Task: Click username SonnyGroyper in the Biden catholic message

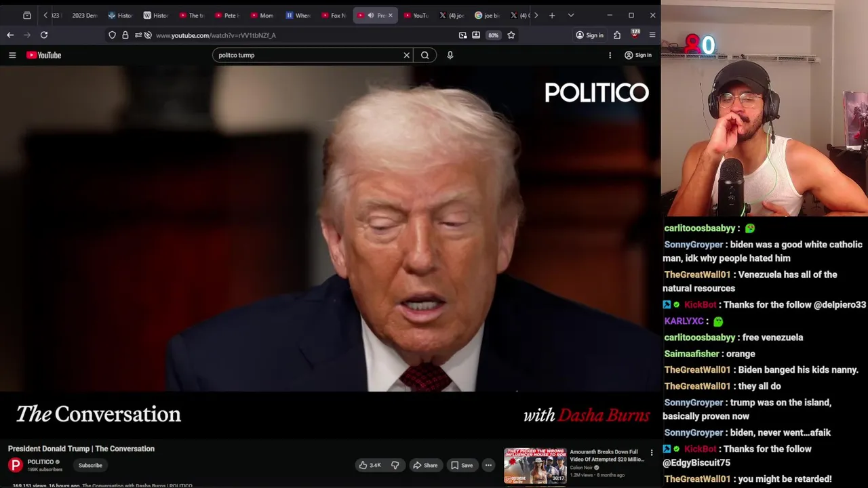Action: [x=694, y=245]
